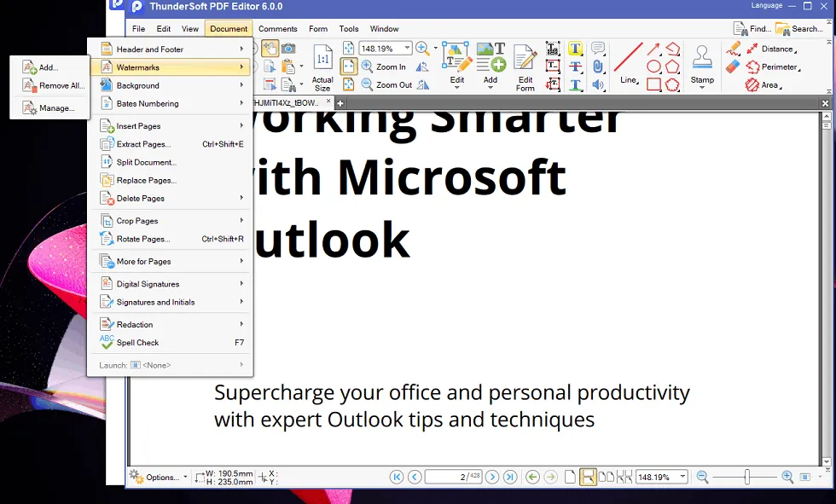Go to the next page arrow
The height and width of the screenshot is (504, 836).
[x=493, y=478]
